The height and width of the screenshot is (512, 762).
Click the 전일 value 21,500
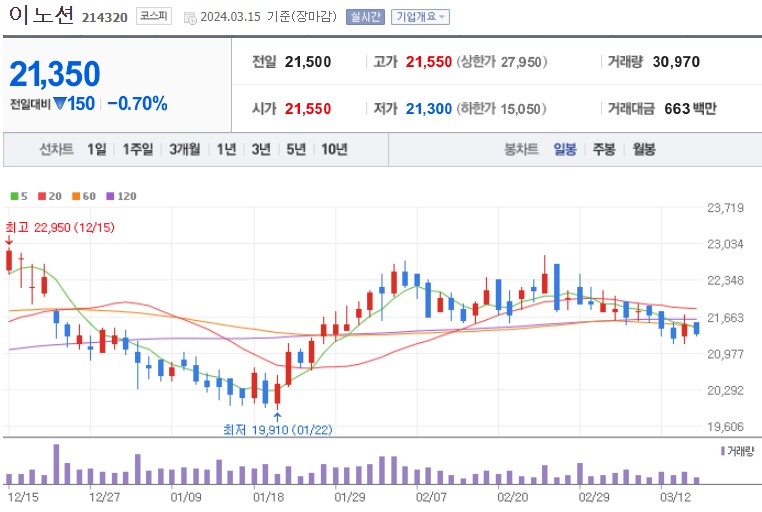(x=308, y=62)
